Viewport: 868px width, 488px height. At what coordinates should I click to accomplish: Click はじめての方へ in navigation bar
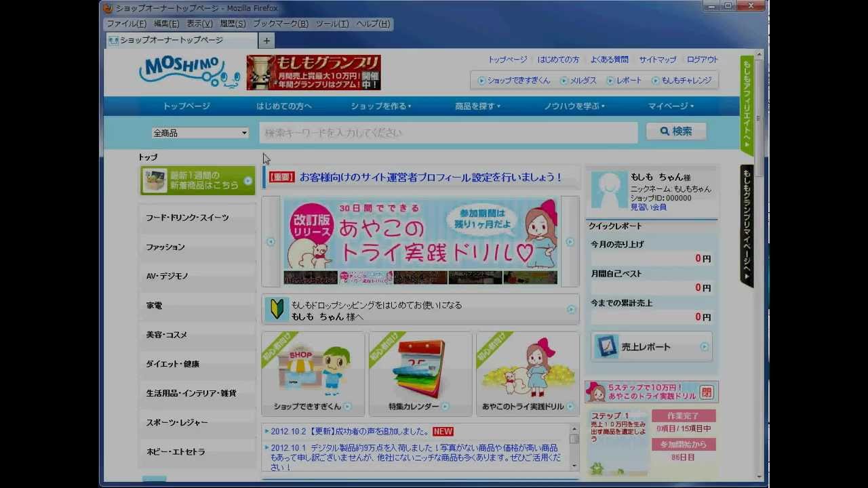pyautogui.click(x=284, y=106)
